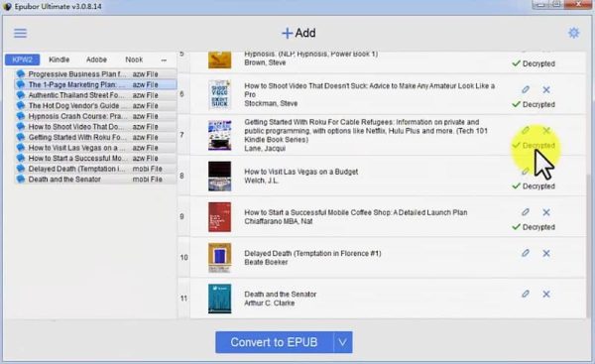Viewport: 595px width, 364px height.
Task: Click Progressive Business Plan file icon
Action: [x=21, y=73]
